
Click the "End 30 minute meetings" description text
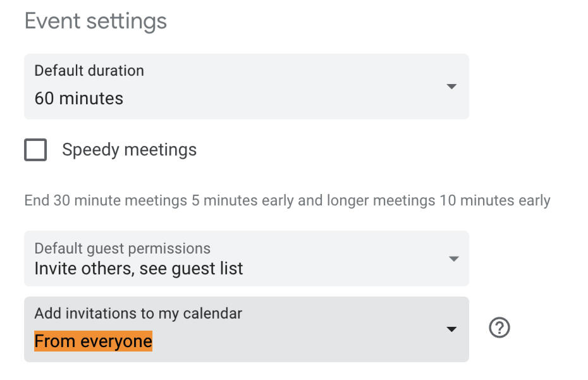[106, 201]
